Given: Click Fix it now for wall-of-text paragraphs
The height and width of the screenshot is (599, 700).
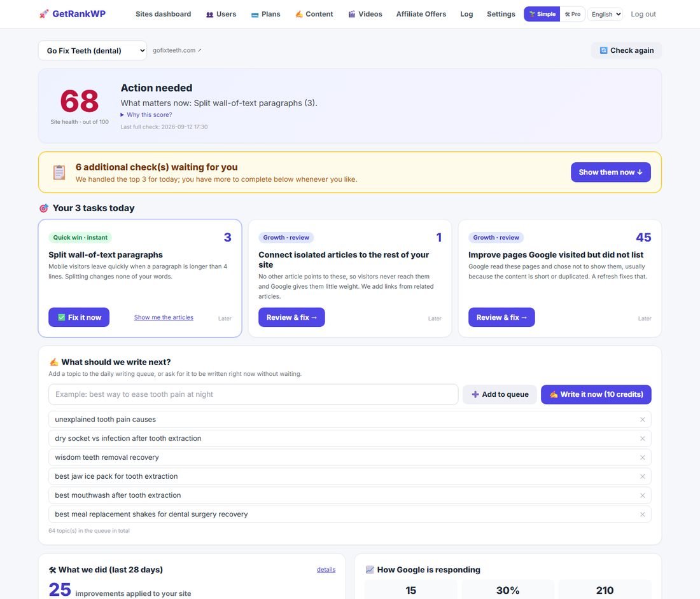Looking at the screenshot, I should coord(79,317).
